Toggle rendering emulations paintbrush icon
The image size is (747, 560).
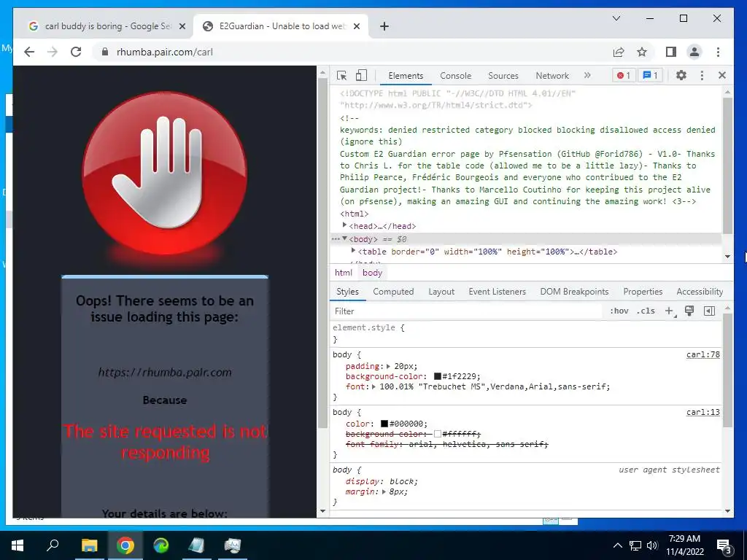coord(689,311)
